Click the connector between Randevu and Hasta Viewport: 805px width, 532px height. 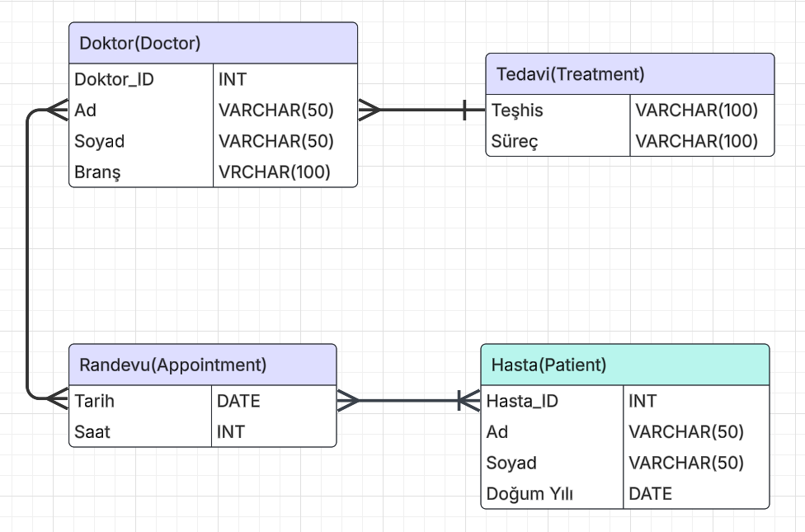408,401
